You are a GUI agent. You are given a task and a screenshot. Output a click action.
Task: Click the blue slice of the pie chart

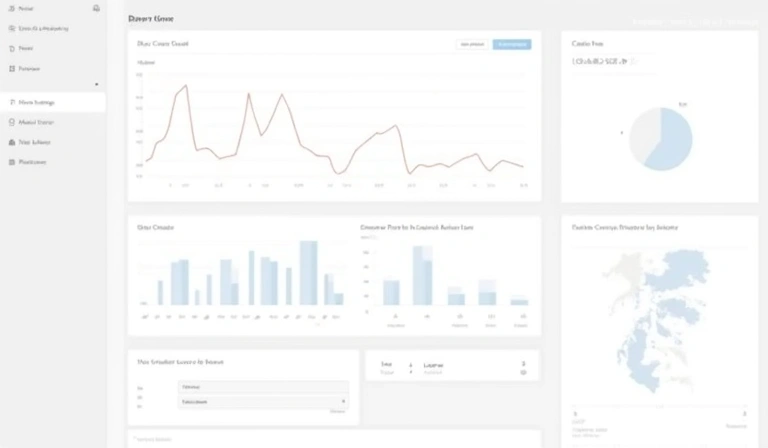pos(673,140)
